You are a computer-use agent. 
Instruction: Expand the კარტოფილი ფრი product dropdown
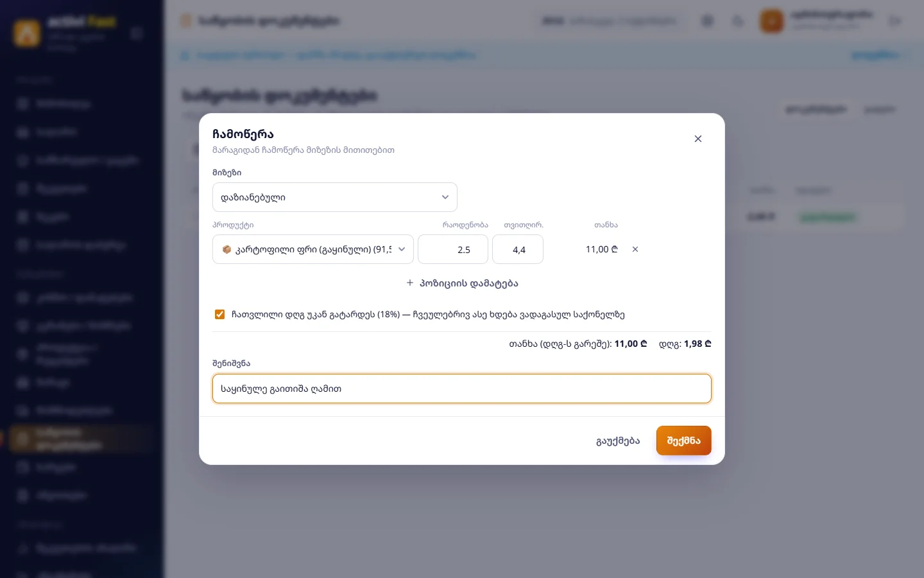[313, 249]
